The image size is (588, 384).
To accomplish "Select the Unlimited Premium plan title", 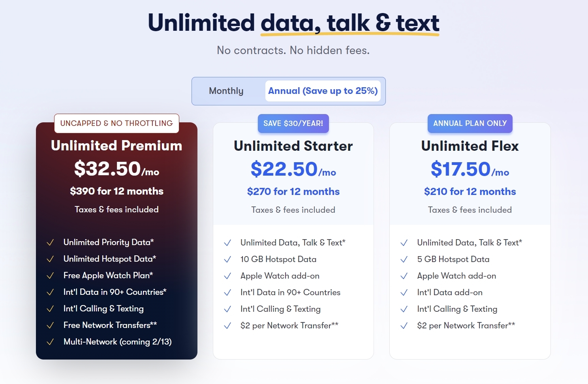I will tap(116, 146).
